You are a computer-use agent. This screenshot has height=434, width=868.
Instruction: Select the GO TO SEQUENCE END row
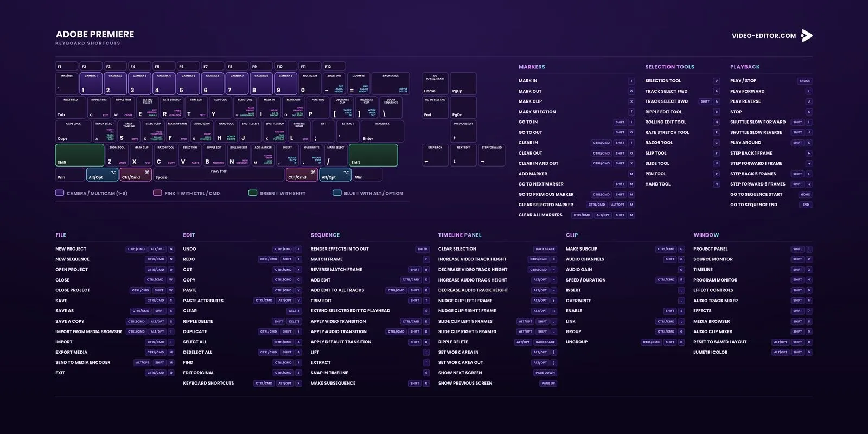tap(771, 205)
